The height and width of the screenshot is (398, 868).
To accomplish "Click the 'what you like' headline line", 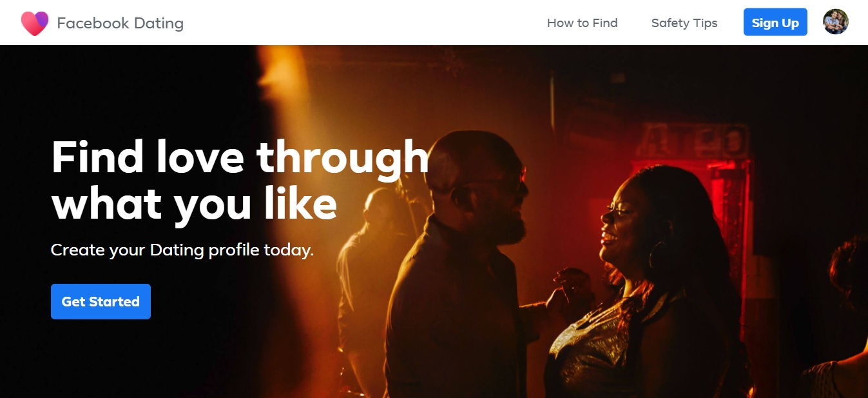I will click(194, 203).
